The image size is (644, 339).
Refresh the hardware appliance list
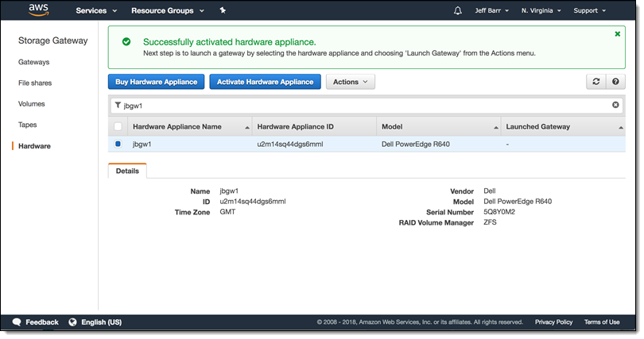(x=596, y=82)
